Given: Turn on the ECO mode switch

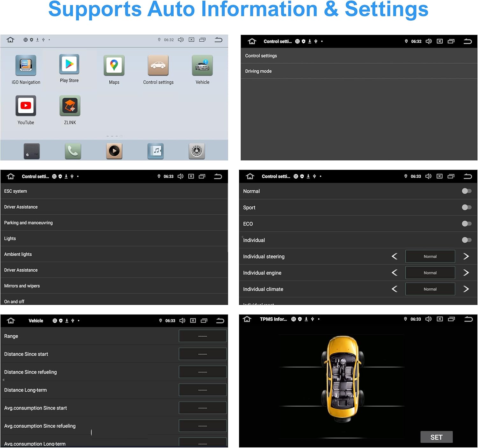Looking at the screenshot, I should (x=467, y=224).
